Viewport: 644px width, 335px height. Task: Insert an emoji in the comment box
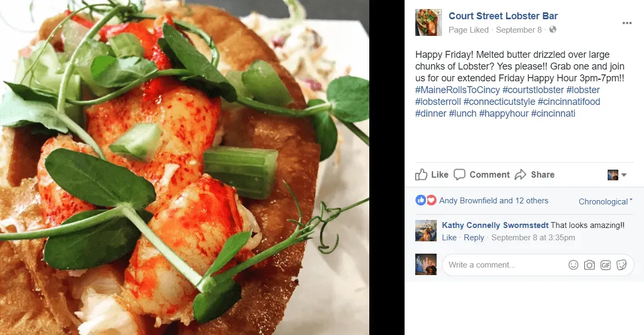point(573,265)
